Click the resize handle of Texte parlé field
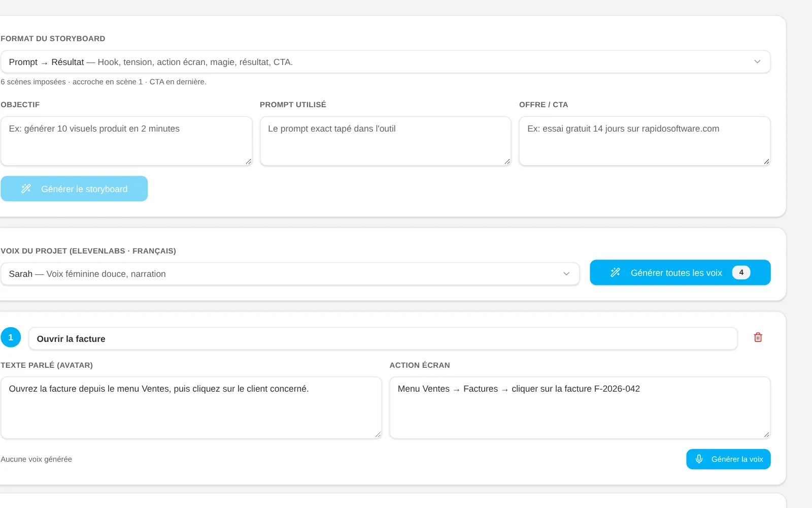The width and height of the screenshot is (812, 508). (378, 434)
